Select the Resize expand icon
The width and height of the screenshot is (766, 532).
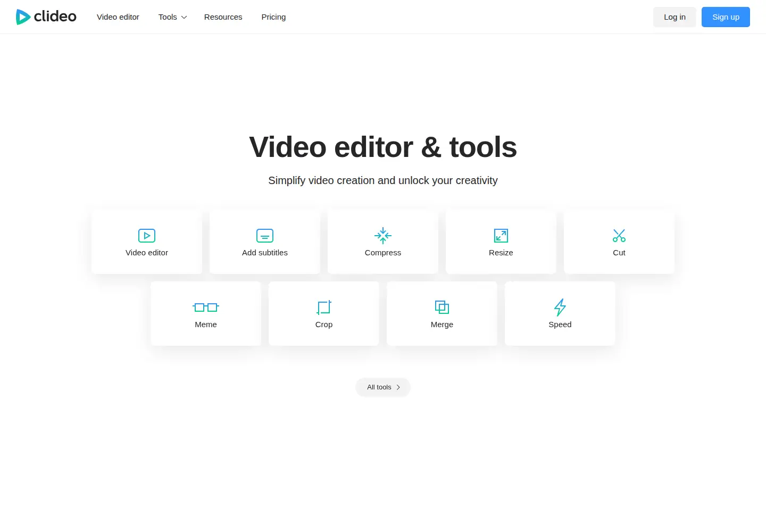click(x=501, y=236)
